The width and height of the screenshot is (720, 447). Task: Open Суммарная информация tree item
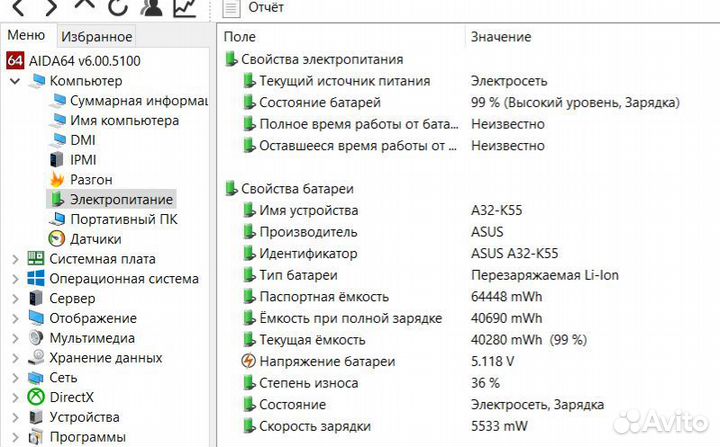click(x=139, y=101)
